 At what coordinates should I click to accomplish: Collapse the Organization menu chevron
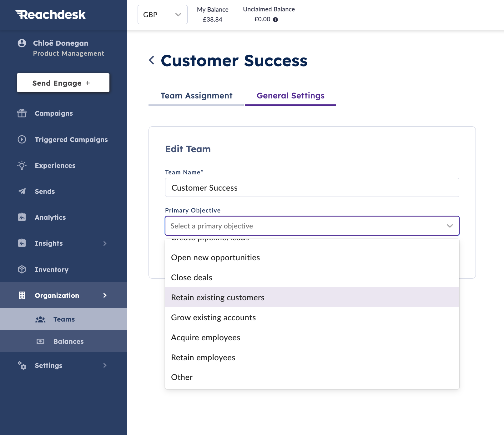tap(105, 295)
